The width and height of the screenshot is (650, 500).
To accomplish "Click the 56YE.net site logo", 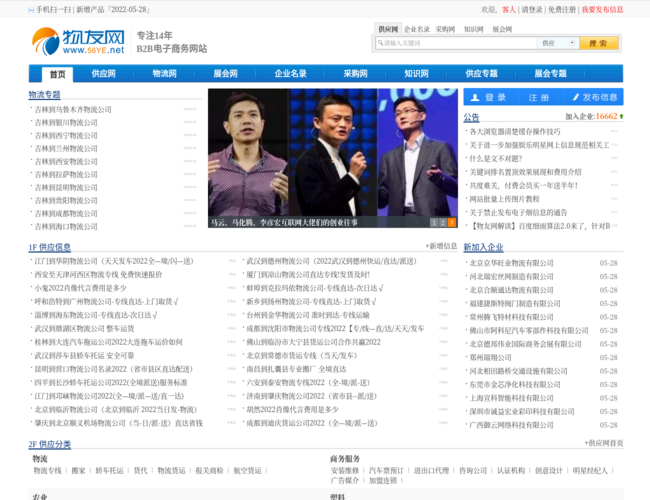I will (x=78, y=42).
